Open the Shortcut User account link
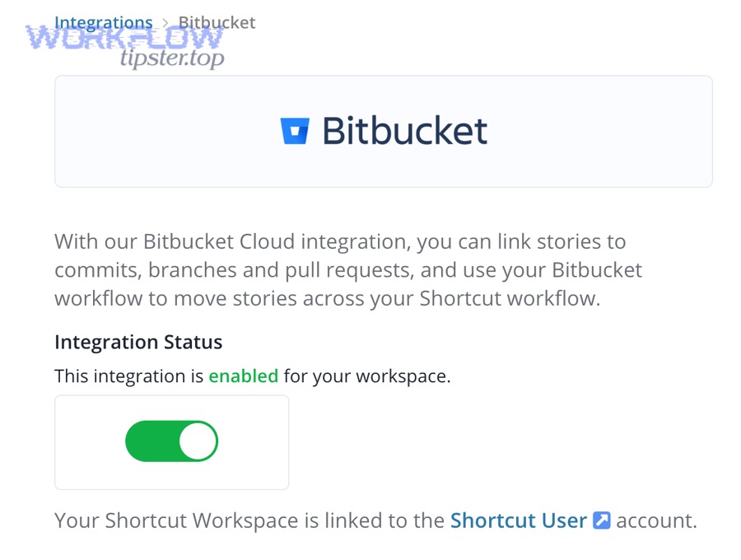This screenshot has width=741, height=560. click(517, 520)
